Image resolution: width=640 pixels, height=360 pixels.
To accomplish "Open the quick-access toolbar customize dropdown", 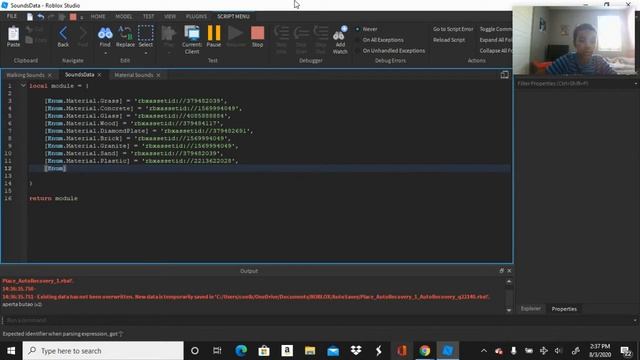I will point(82,17).
